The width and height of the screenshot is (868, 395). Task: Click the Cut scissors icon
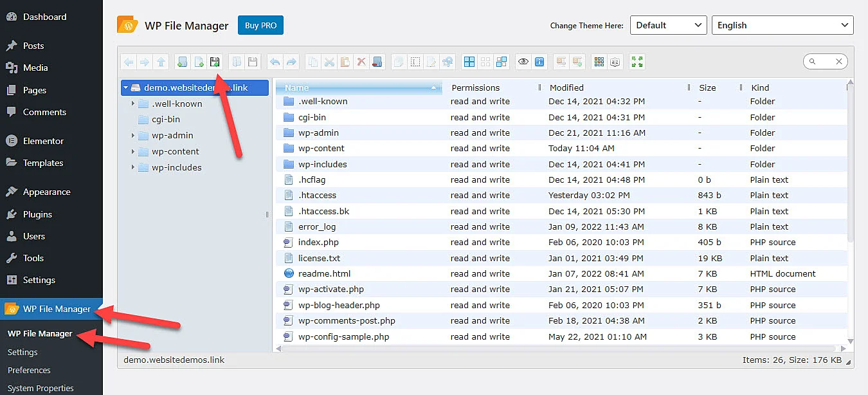(329, 62)
